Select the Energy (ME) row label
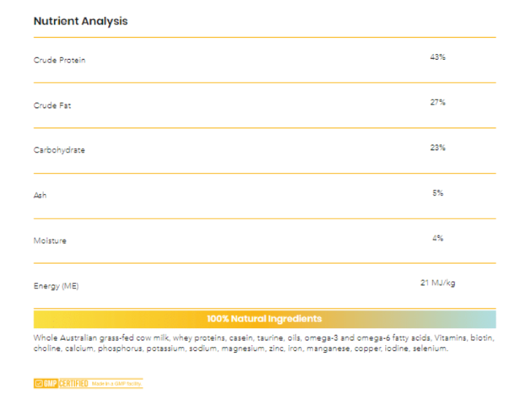This screenshot has height=395, width=532. [x=56, y=286]
